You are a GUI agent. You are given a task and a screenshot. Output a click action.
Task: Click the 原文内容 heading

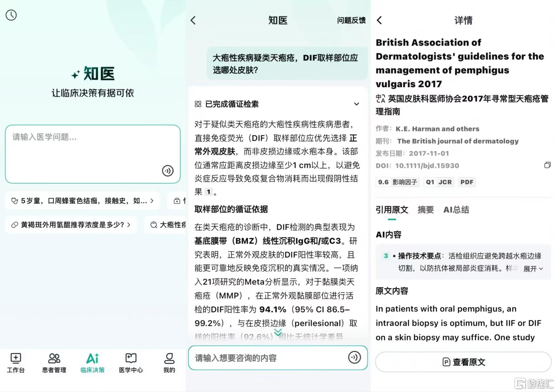(x=392, y=291)
